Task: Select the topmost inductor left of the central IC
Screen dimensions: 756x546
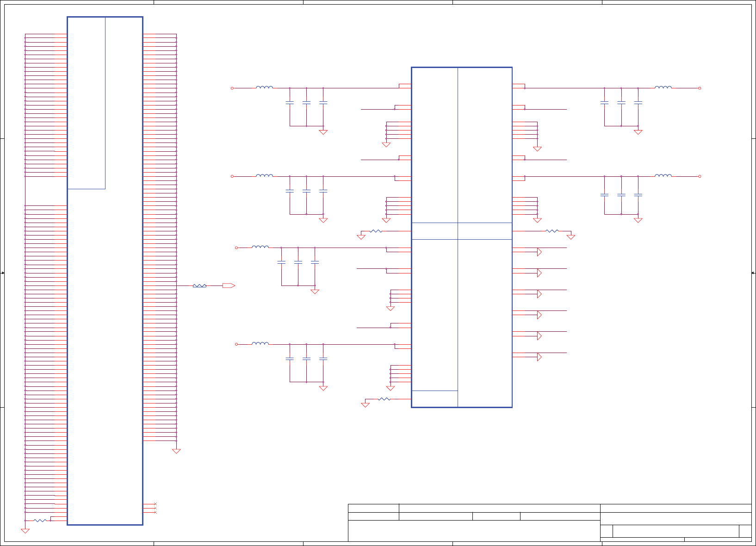Action: click(x=264, y=87)
